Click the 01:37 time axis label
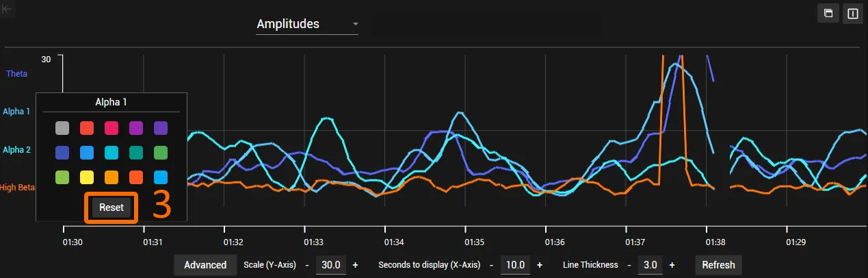Image resolution: width=868 pixels, height=278 pixels. (635, 242)
